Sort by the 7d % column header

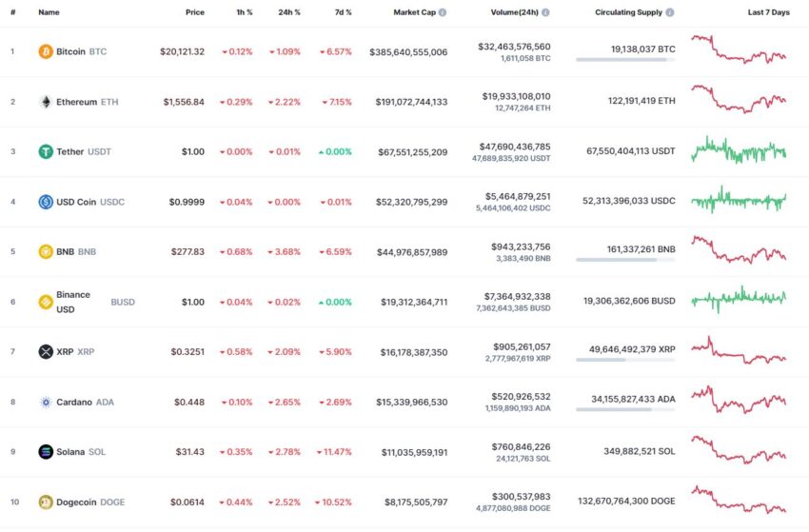[x=343, y=12]
